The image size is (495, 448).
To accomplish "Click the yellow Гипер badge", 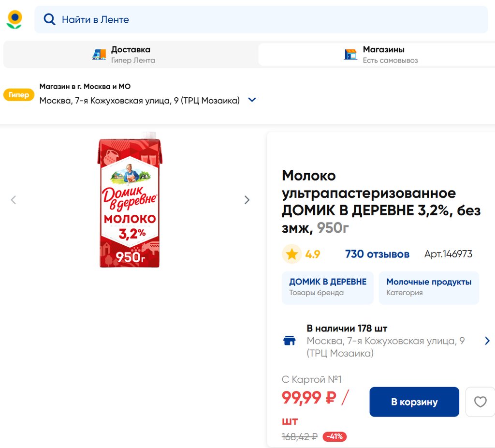I will pyautogui.click(x=19, y=95).
